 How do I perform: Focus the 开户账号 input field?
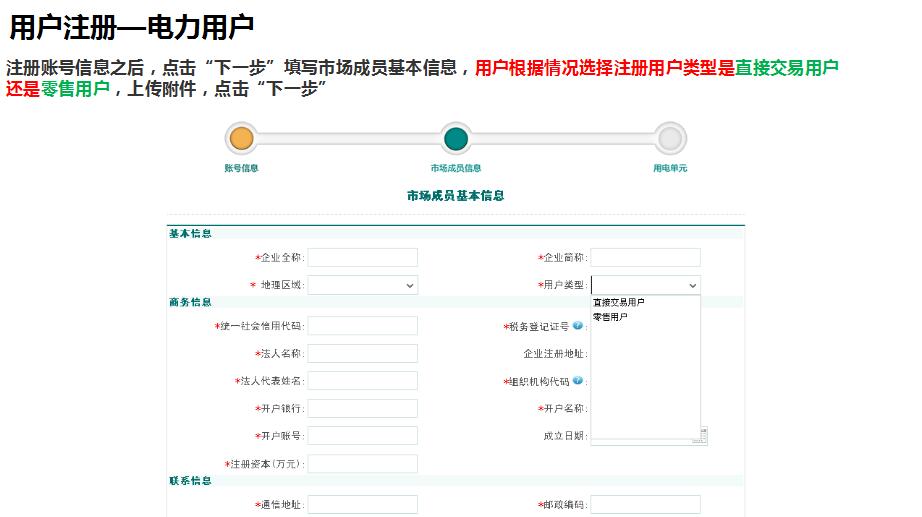[362, 436]
